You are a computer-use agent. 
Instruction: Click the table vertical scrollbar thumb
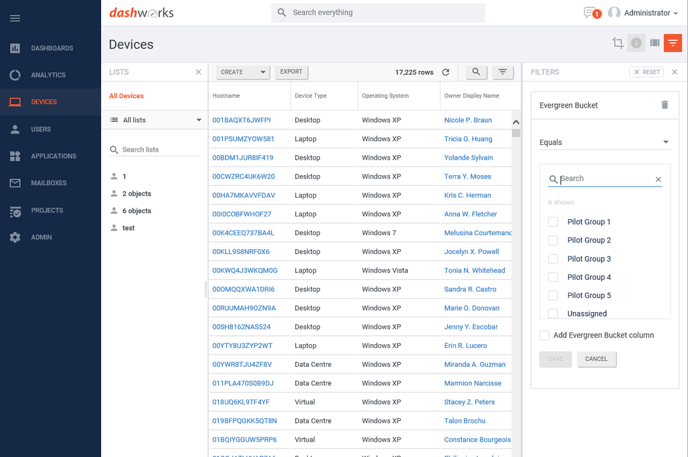coord(516,133)
